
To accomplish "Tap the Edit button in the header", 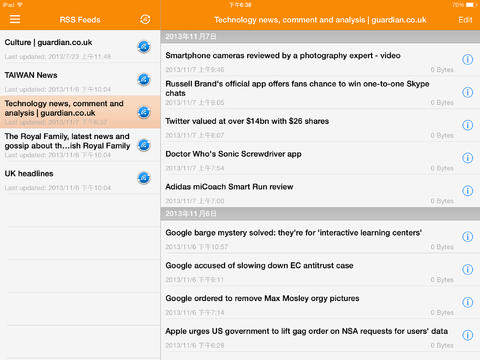I will click(x=465, y=20).
